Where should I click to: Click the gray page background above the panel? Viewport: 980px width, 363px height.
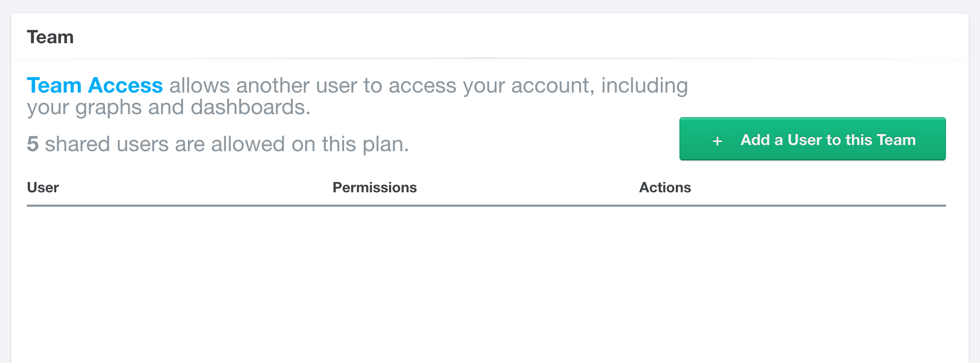click(x=490, y=6)
